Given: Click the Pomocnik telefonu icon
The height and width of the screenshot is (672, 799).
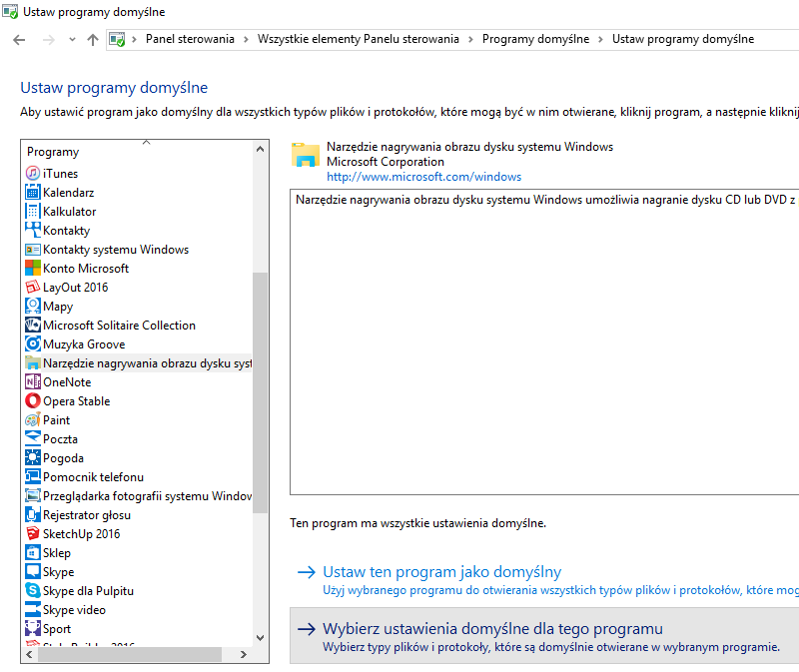Looking at the screenshot, I should coord(33,477).
